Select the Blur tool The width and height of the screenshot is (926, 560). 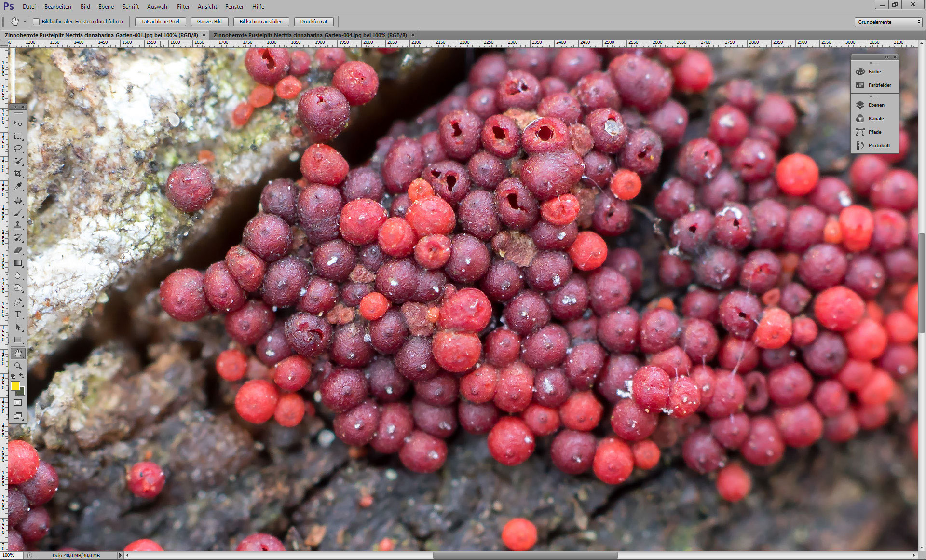18,275
